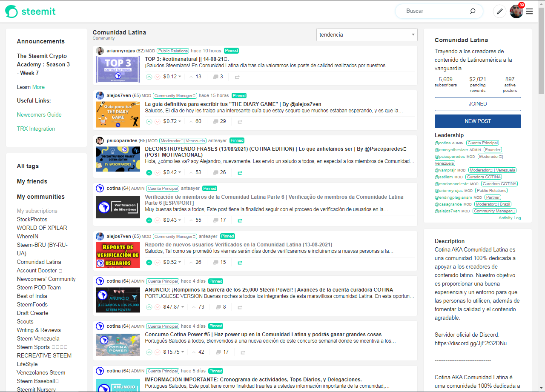Downvote the DECONSTRUYENDO FRASES post
Screen dimensions: 545x392
158,172
